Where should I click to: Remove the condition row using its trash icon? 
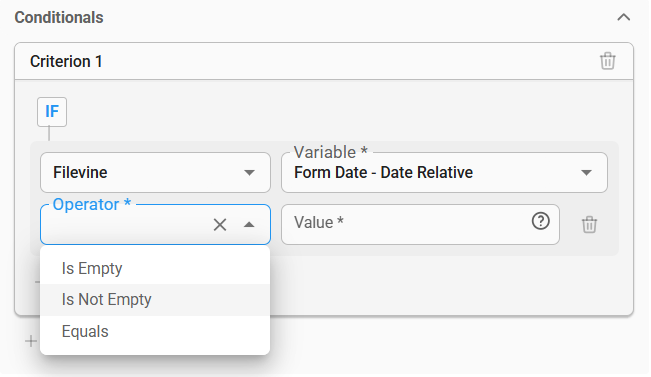point(589,225)
